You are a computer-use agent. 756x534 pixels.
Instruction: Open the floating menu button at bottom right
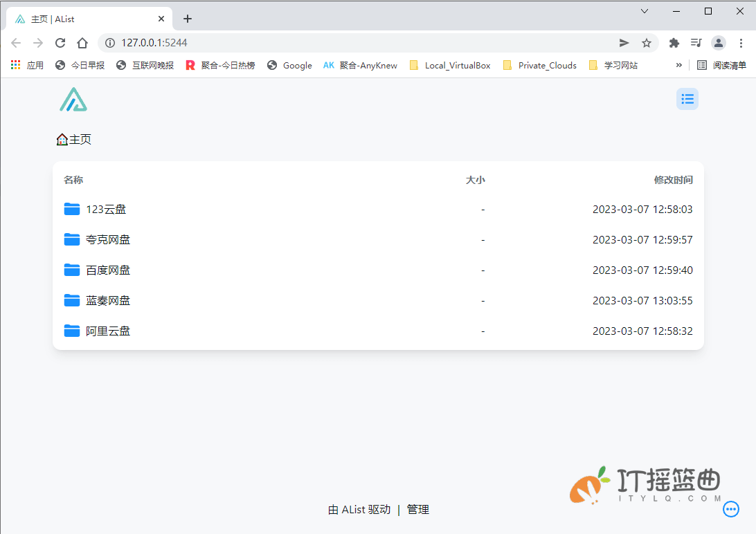(731, 509)
